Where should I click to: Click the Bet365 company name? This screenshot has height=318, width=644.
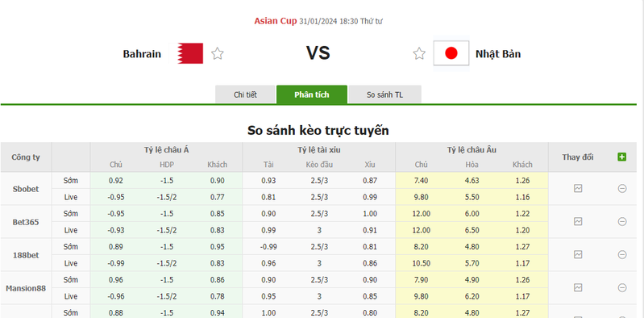[x=26, y=222]
